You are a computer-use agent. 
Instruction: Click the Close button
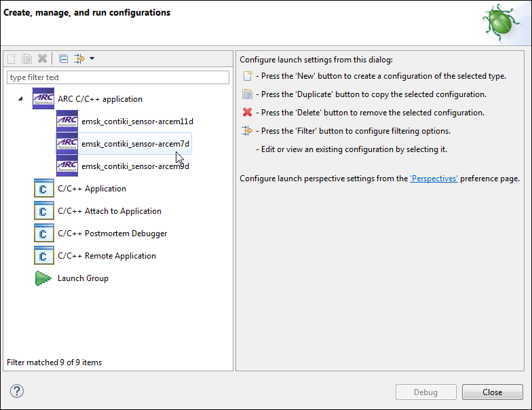(x=493, y=392)
